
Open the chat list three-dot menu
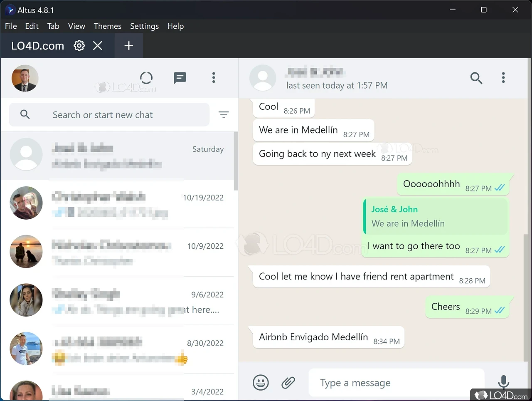click(x=214, y=78)
